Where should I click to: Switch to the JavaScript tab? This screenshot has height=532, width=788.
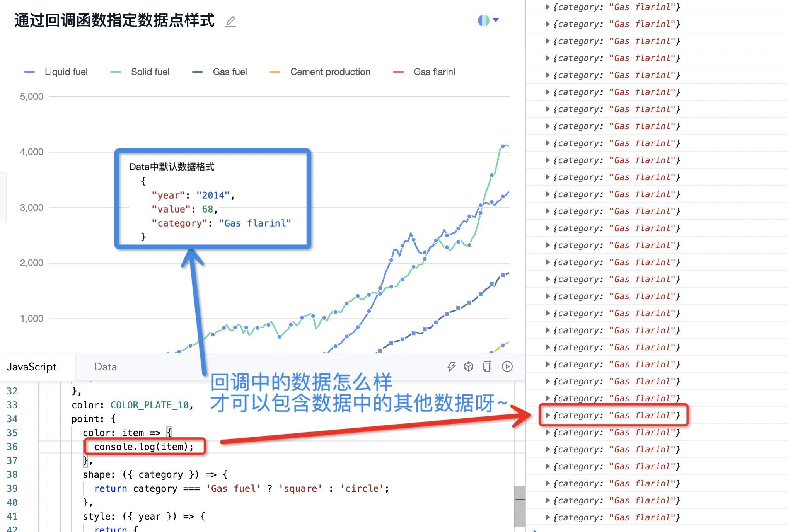(32, 367)
